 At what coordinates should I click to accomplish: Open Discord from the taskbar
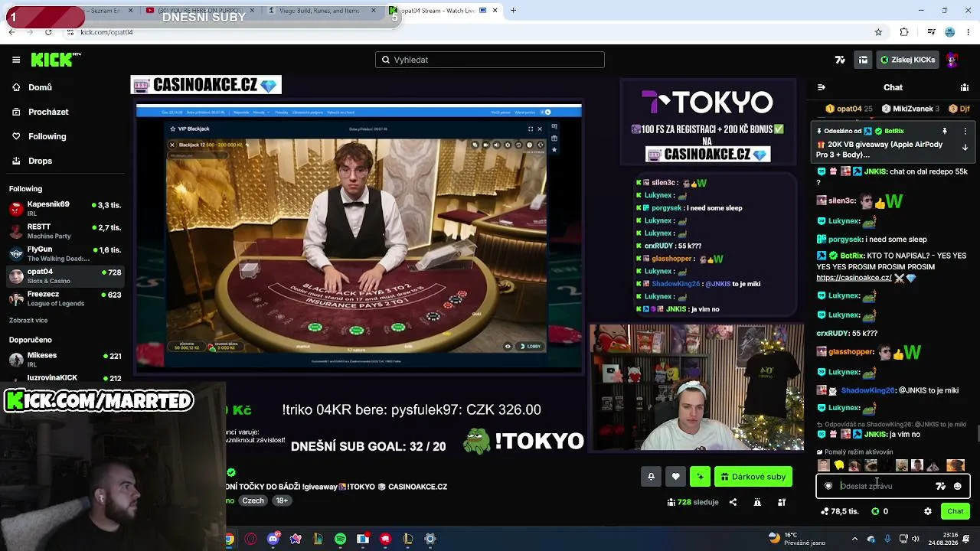coord(273,539)
